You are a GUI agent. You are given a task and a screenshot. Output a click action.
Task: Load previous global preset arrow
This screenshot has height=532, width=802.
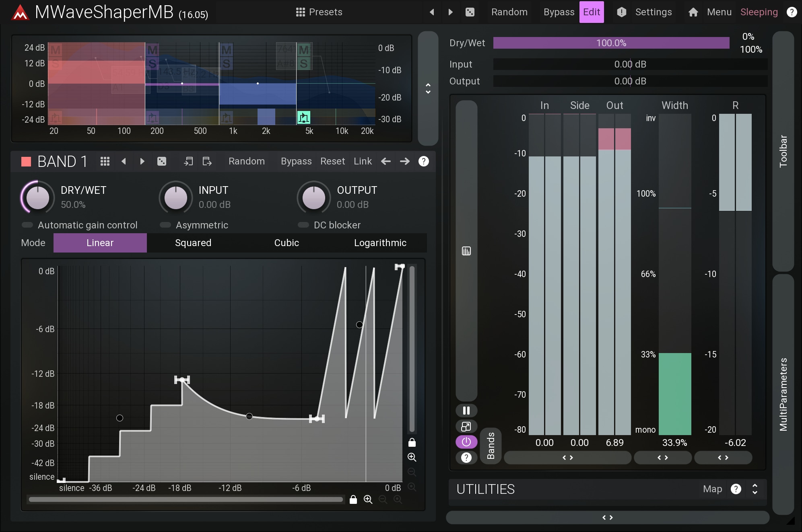[x=432, y=12]
